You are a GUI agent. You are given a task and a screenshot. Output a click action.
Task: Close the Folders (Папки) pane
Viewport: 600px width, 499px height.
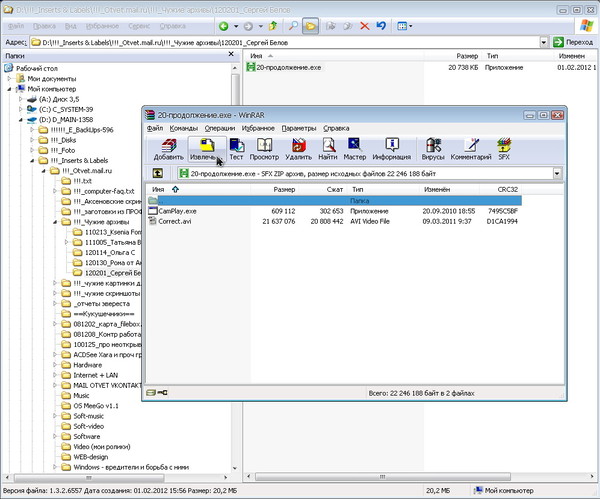(231, 54)
